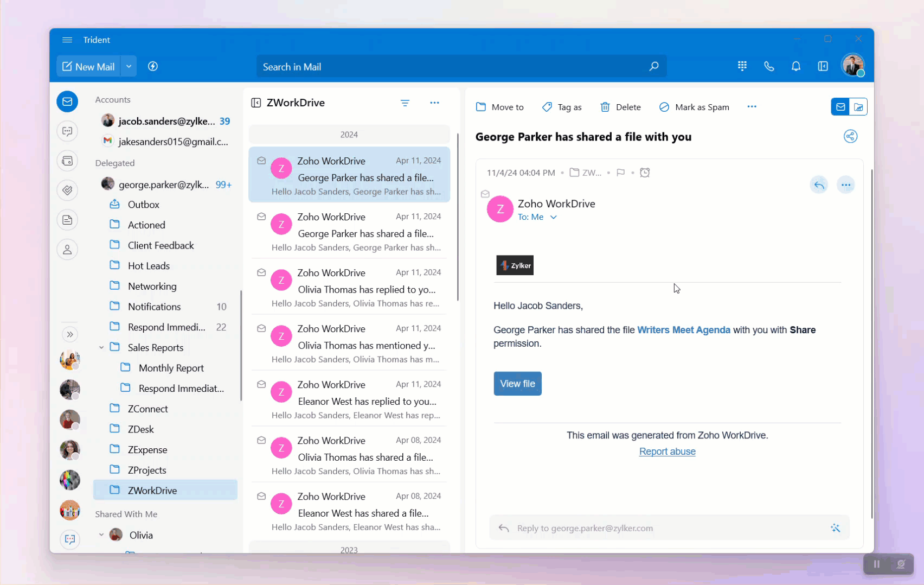This screenshot has width=924, height=585.
Task: Open the phone calls icon
Action: [769, 66]
